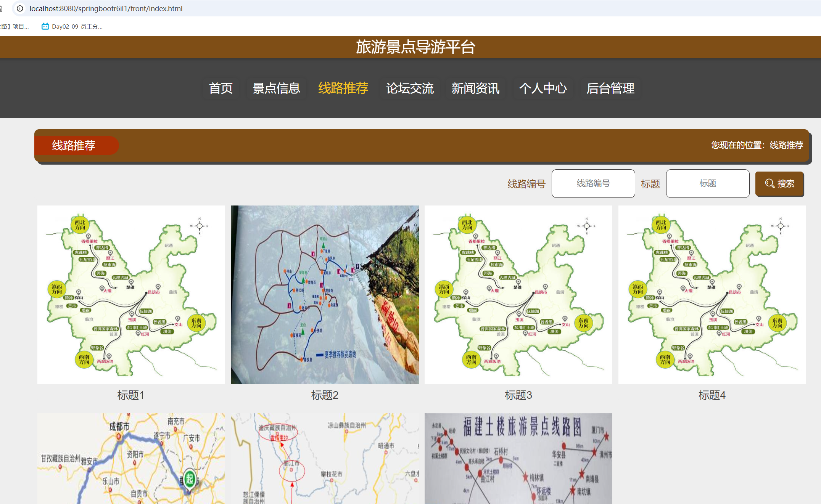Enter 后台管理 admin backend
Viewport: 821px width, 504px height.
[x=610, y=88]
